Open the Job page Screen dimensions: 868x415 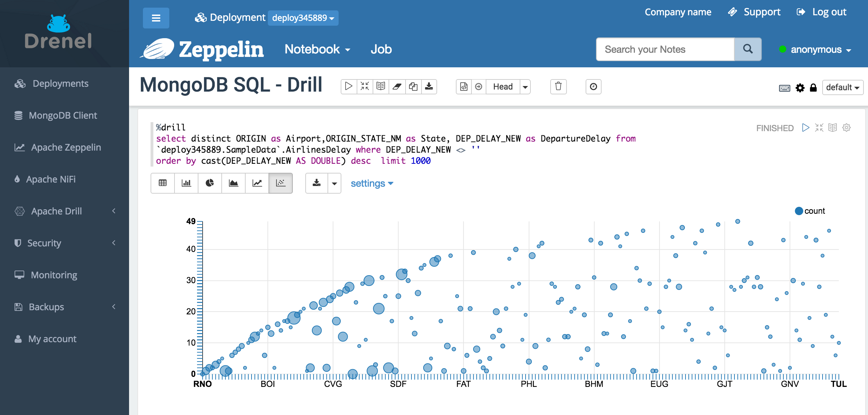381,49
